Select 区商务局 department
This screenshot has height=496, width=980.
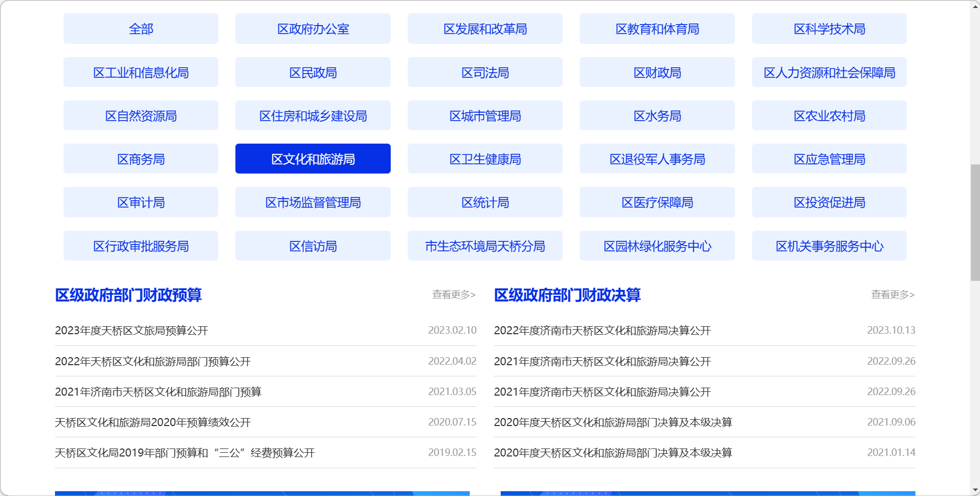[141, 159]
